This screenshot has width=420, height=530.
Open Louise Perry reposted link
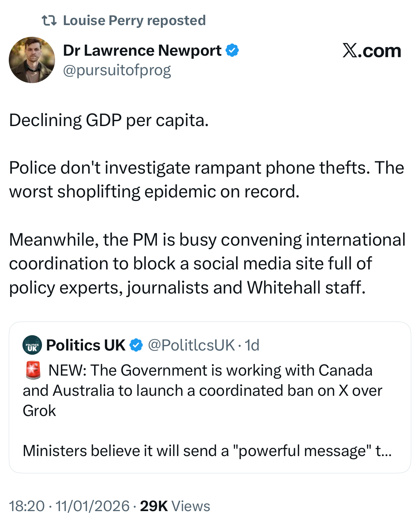(x=134, y=21)
